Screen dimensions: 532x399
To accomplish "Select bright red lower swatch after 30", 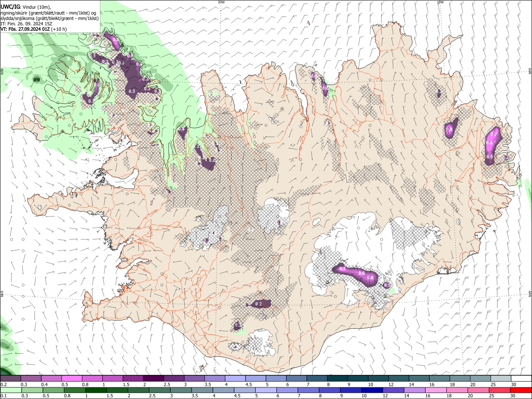I will [521, 390].
